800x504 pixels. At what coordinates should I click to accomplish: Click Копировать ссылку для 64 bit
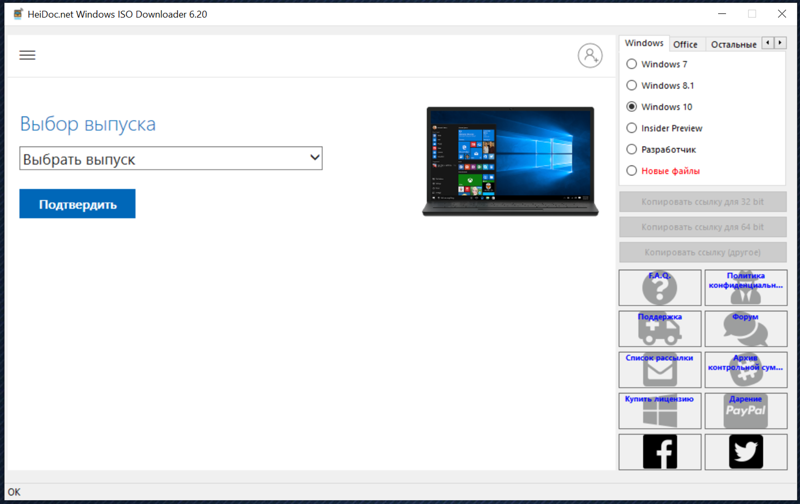click(x=703, y=227)
